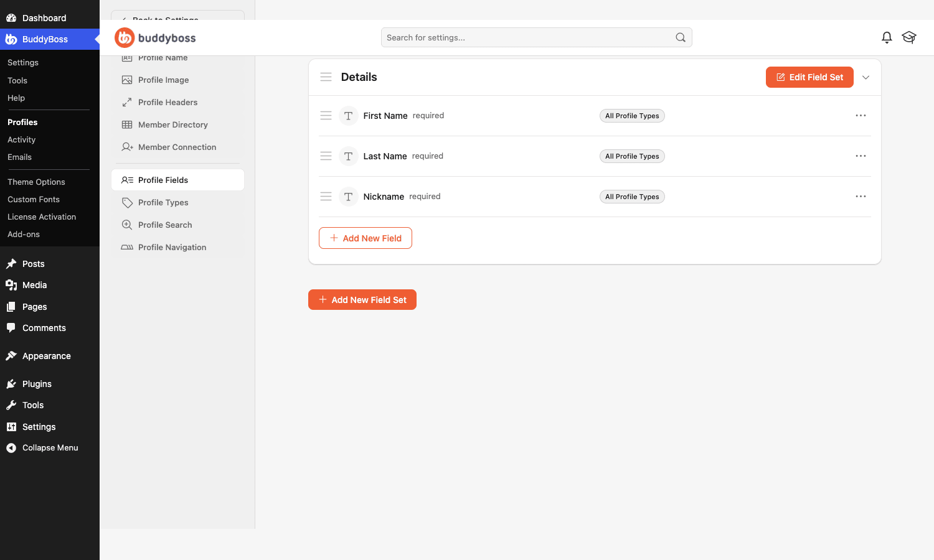Open Profile Fields in the settings sidebar
The image size is (934, 560).
coord(177,180)
